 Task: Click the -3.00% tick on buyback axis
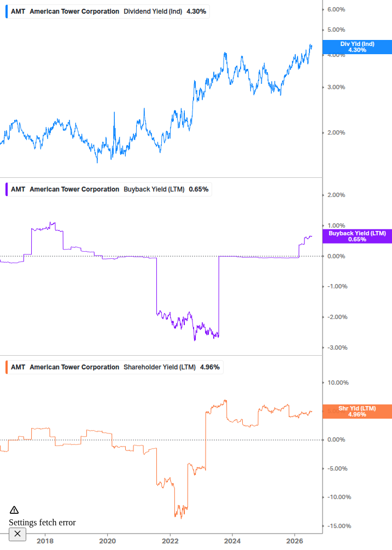click(337, 348)
